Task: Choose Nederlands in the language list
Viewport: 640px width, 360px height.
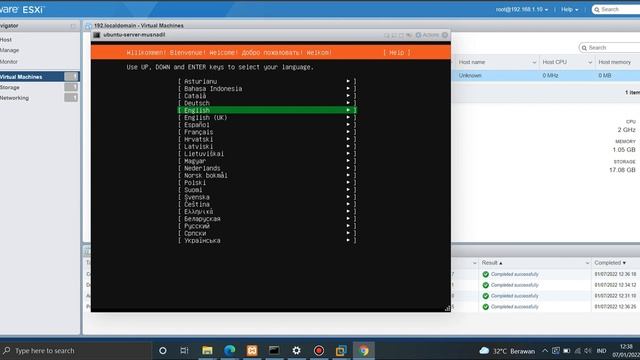Action: pyautogui.click(x=267, y=168)
